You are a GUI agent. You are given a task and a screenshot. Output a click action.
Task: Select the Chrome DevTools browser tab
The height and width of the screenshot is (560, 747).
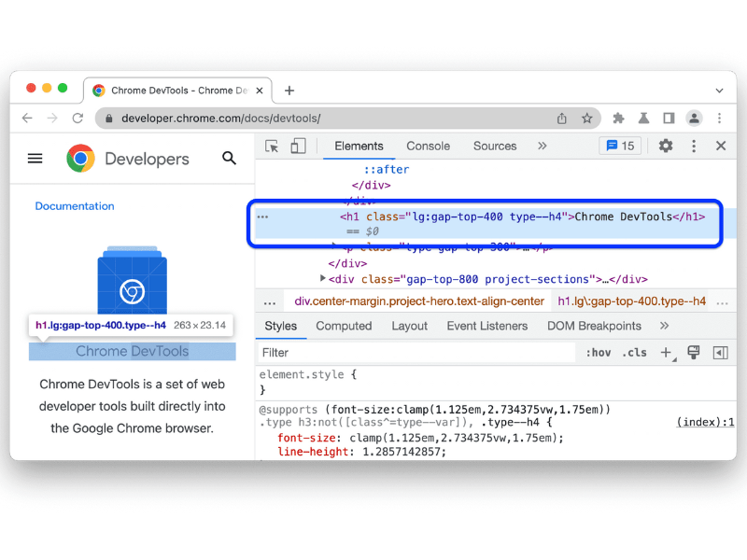[177, 91]
